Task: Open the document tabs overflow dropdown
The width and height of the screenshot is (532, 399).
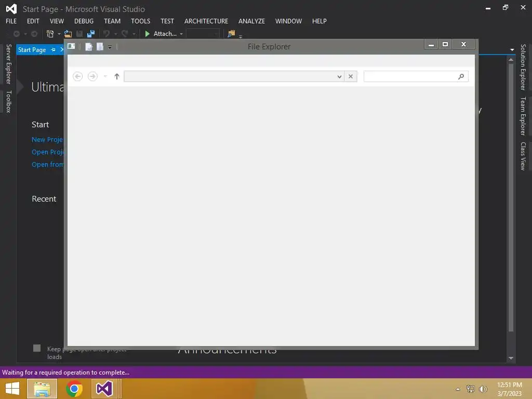Action: point(512,50)
